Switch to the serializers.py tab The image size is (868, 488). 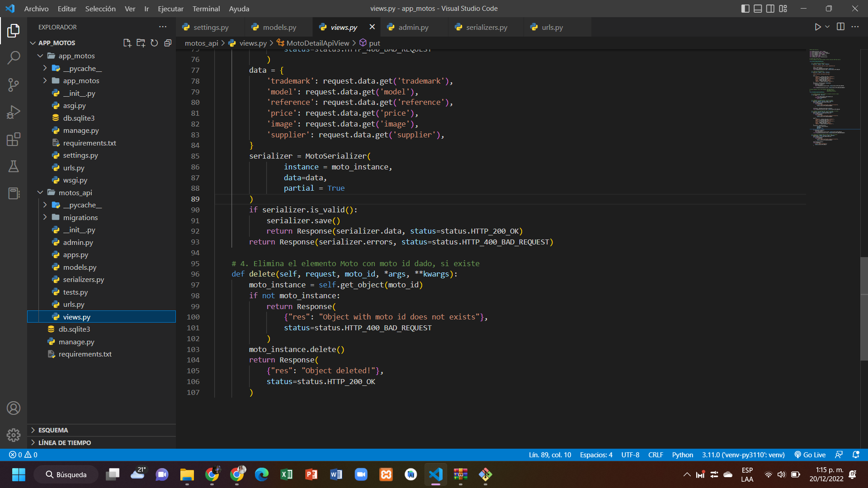486,27
